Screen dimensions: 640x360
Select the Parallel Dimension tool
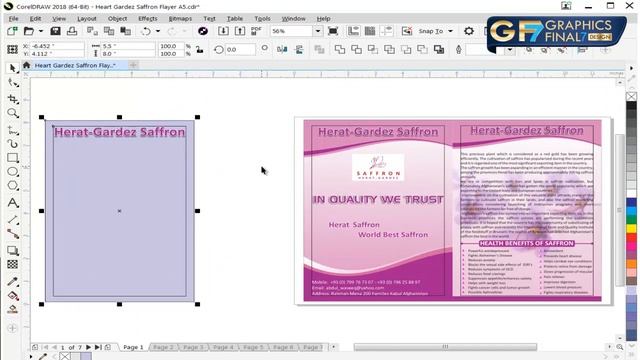[13, 220]
